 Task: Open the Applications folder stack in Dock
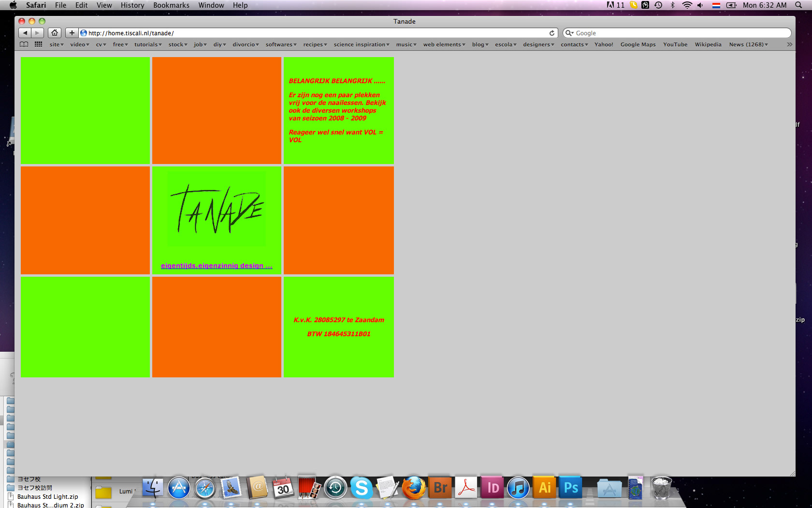pyautogui.click(x=609, y=488)
